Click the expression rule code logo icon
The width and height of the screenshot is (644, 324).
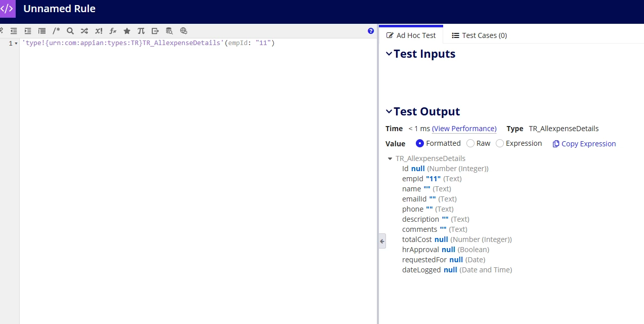click(x=8, y=9)
